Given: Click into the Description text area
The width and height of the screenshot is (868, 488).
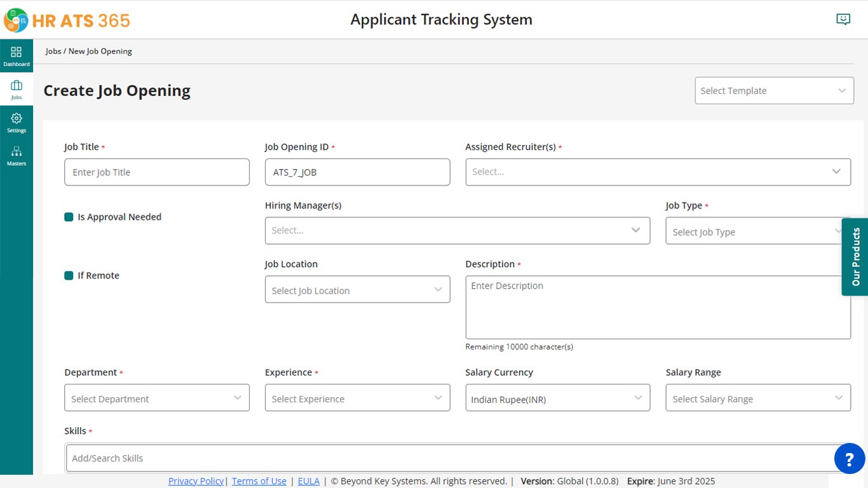Looking at the screenshot, I should pyautogui.click(x=658, y=307).
